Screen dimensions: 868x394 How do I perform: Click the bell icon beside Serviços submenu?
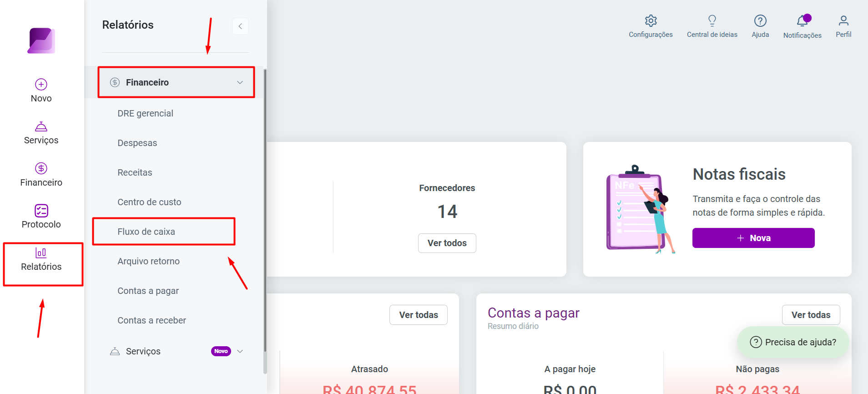click(115, 351)
